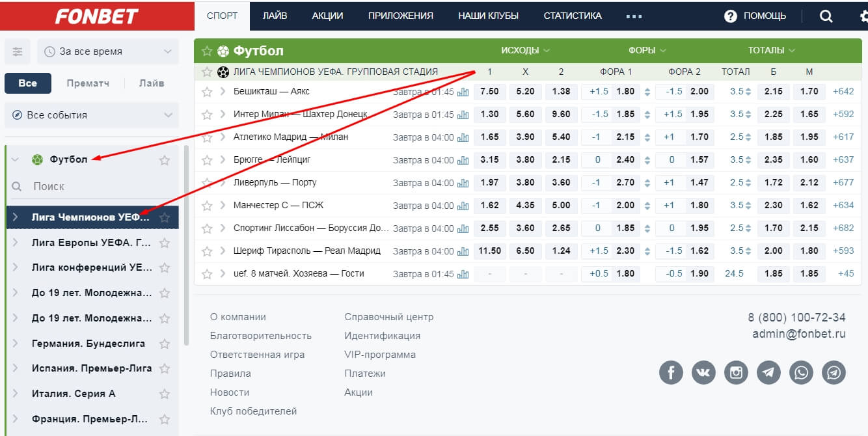Select the Лайв filter tab
868x436 pixels.
[152, 83]
